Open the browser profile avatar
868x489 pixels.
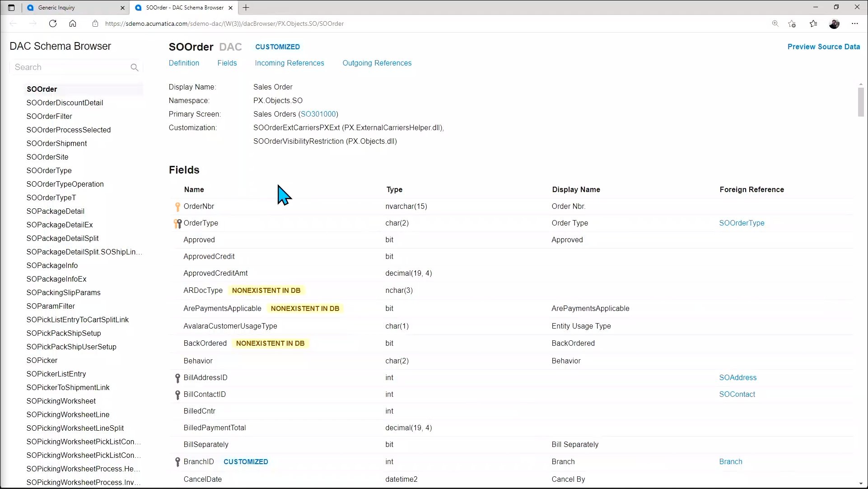point(834,24)
